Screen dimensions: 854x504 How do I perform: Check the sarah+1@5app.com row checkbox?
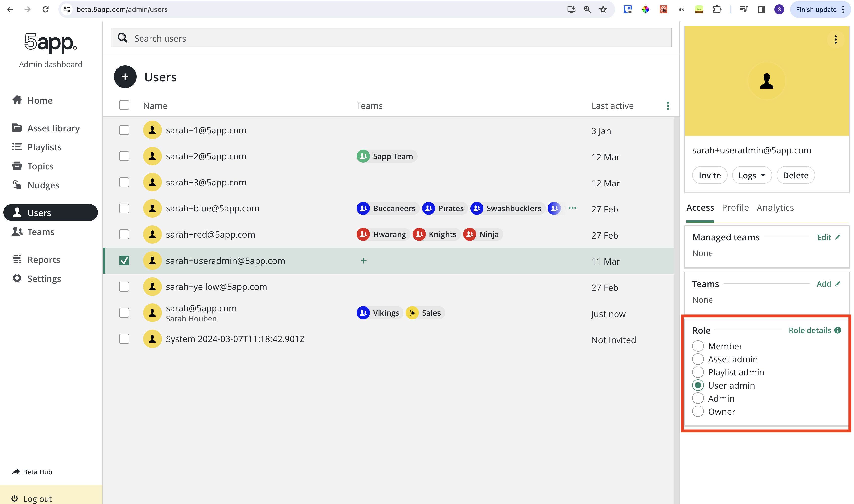[x=124, y=130]
